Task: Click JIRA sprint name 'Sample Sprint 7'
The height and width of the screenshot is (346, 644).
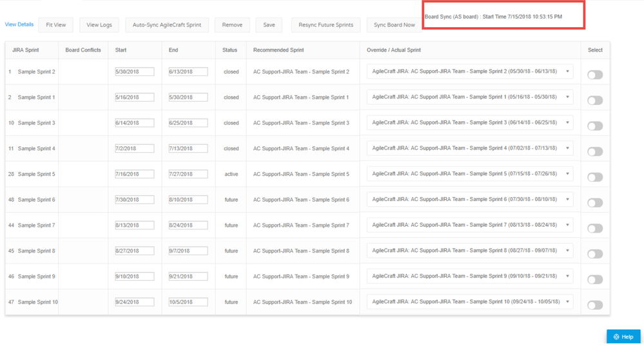Action: pos(36,226)
